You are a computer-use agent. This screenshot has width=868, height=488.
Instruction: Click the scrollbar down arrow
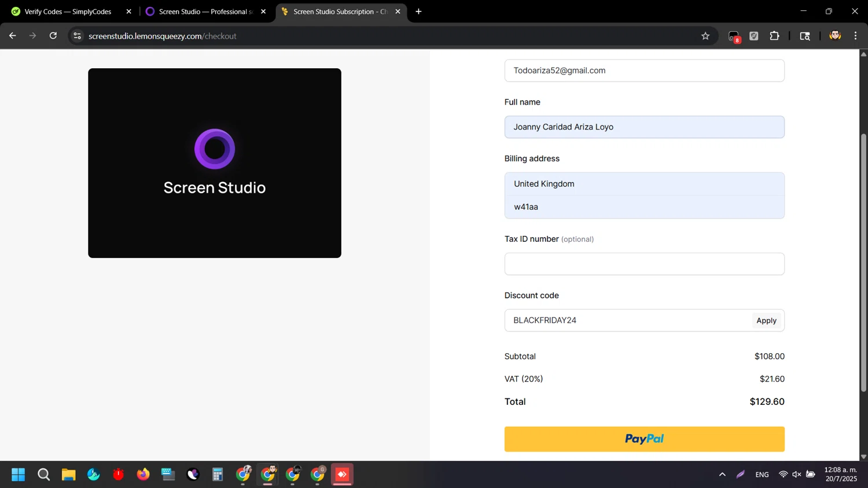(863, 457)
